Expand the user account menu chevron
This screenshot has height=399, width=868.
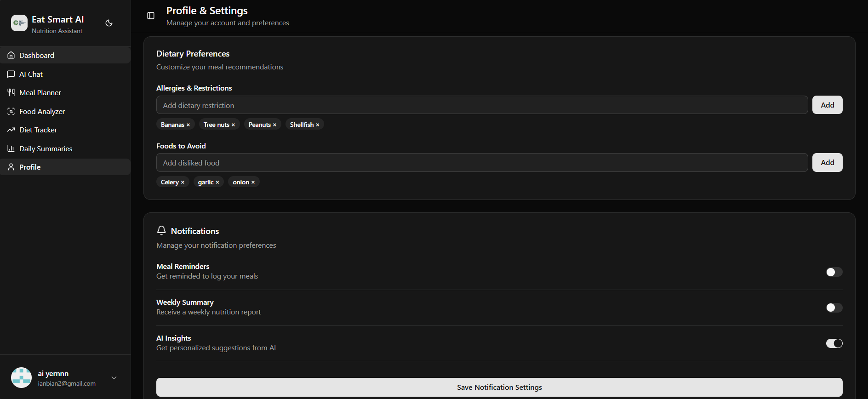pos(114,378)
